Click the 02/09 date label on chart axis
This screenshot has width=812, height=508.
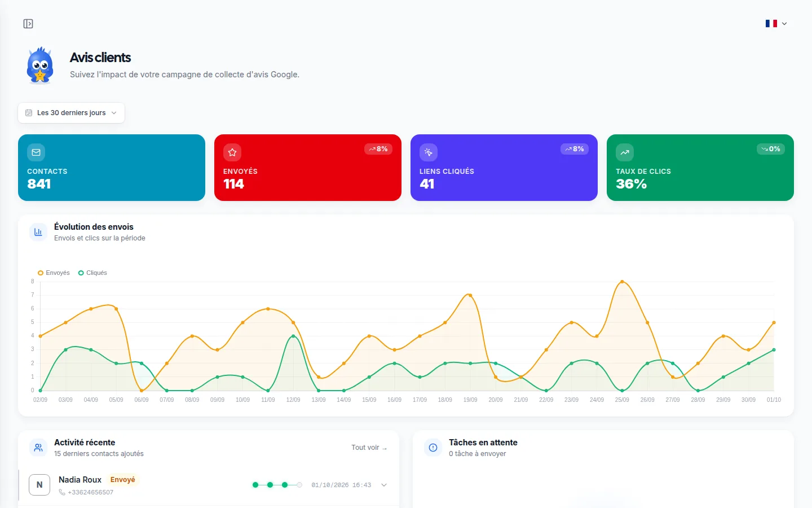(40, 400)
